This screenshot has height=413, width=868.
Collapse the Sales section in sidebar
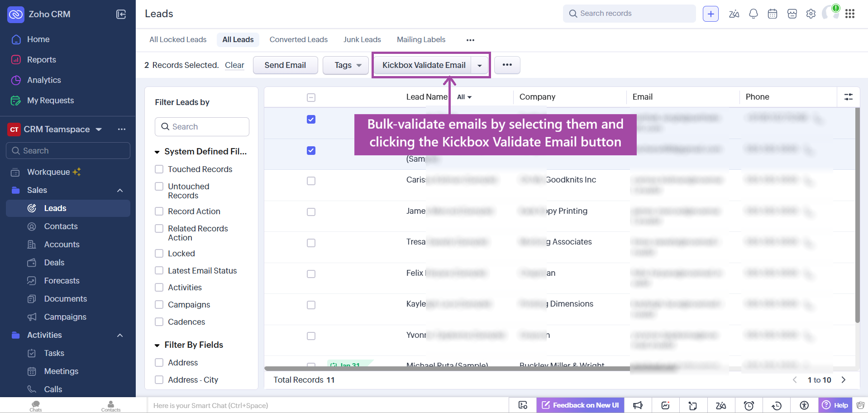pyautogui.click(x=120, y=190)
